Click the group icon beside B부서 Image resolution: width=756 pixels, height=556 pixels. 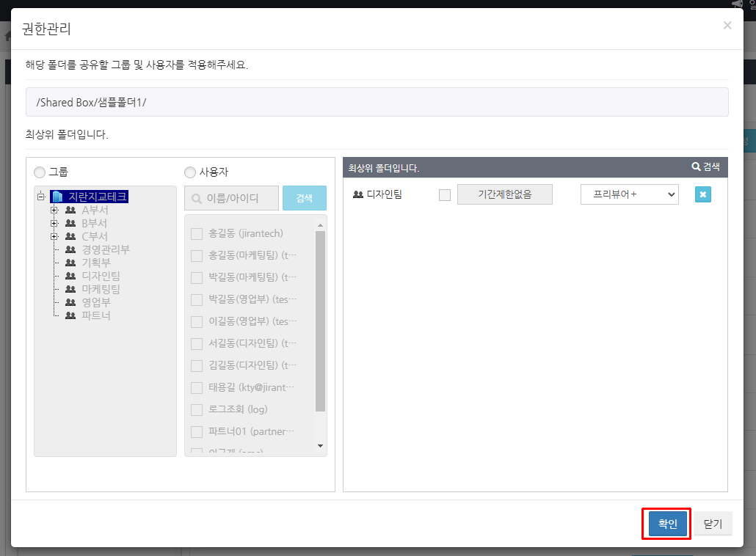click(70, 223)
